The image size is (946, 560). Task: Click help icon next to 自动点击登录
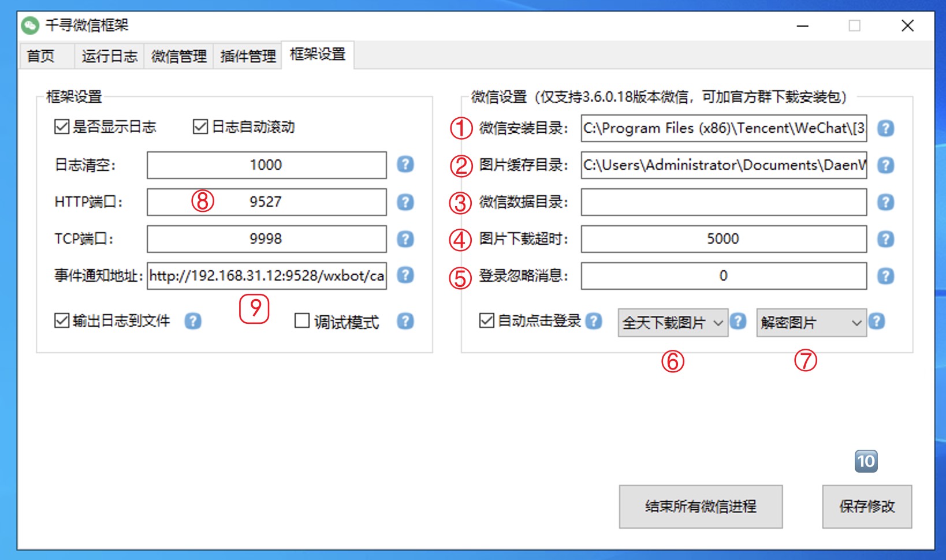click(x=594, y=321)
